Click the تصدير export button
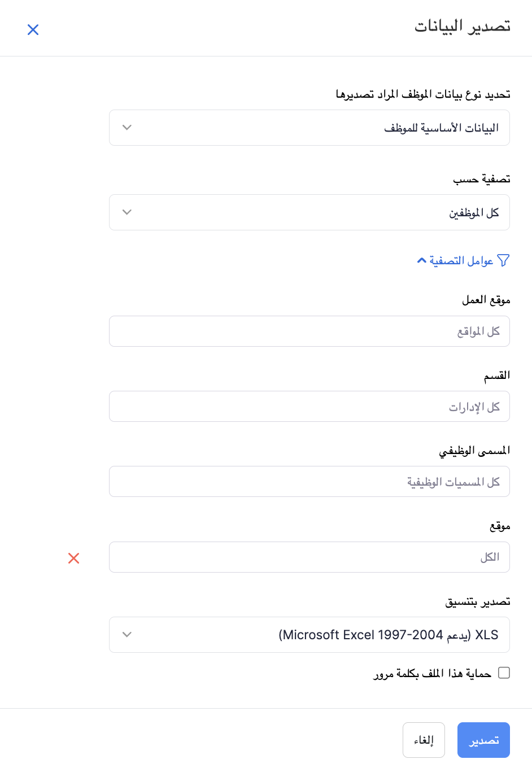This screenshot has width=532, height=768. pyautogui.click(x=483, y=740)
